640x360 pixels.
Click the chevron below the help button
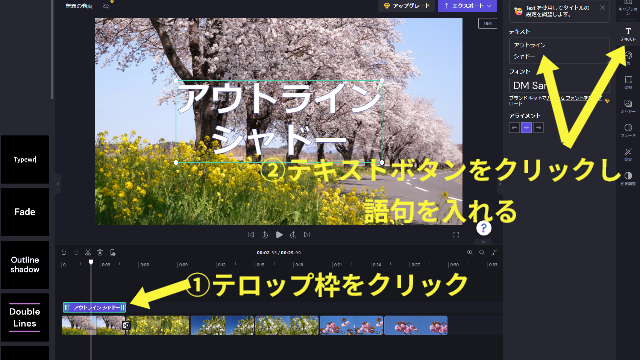[484, 242]
